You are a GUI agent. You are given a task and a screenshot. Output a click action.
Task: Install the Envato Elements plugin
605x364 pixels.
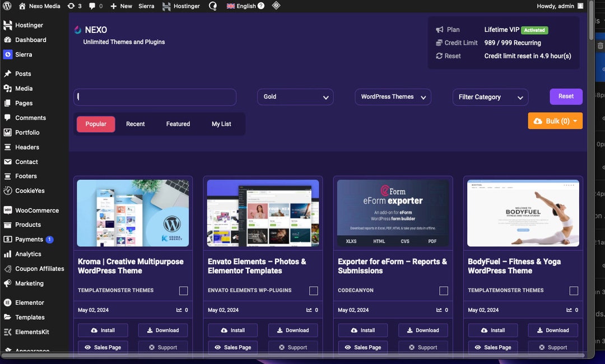click(232, 330)
